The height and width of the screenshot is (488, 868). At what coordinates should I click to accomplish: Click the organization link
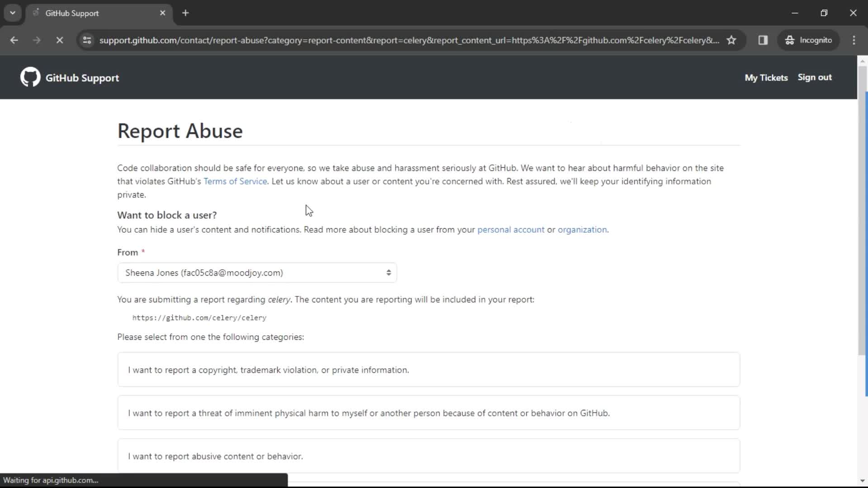pyautogui.click(x=582, y=230)
